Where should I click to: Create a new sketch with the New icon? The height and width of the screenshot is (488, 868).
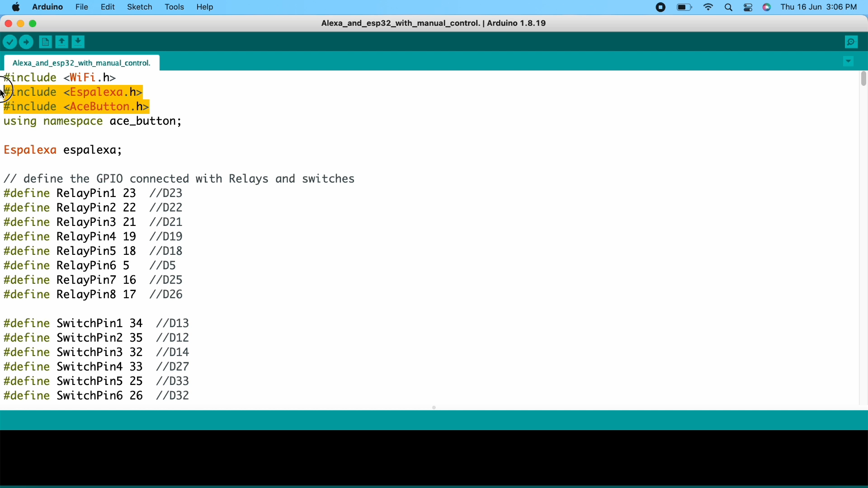[x=45, y=42]
